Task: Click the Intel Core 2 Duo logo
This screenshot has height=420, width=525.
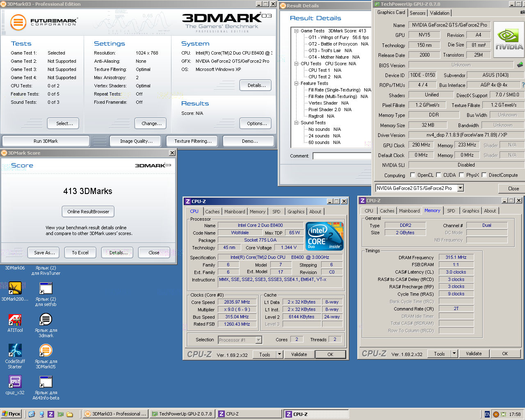Action: pos(325,236)
